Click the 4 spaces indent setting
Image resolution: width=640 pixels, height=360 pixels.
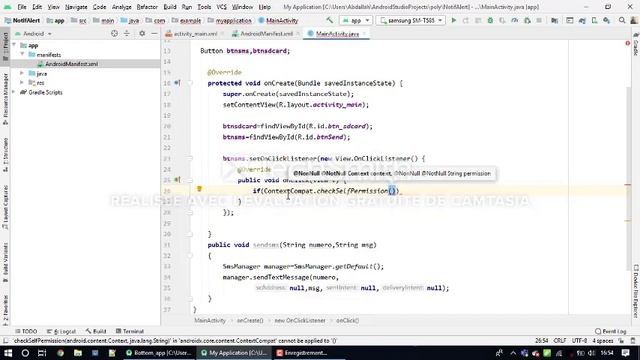[602, 340]
